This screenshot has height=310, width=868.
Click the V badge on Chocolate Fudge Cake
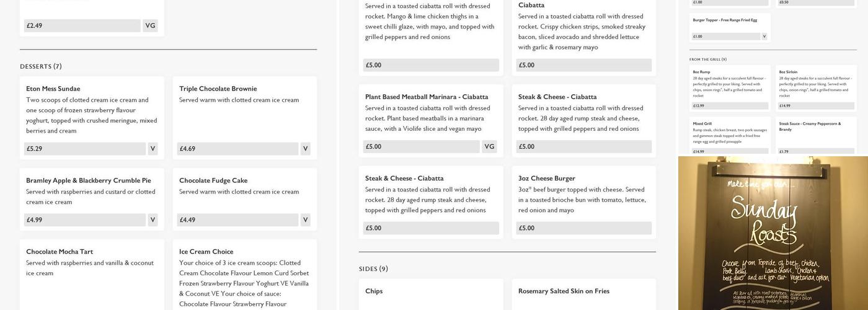point(305,220)
